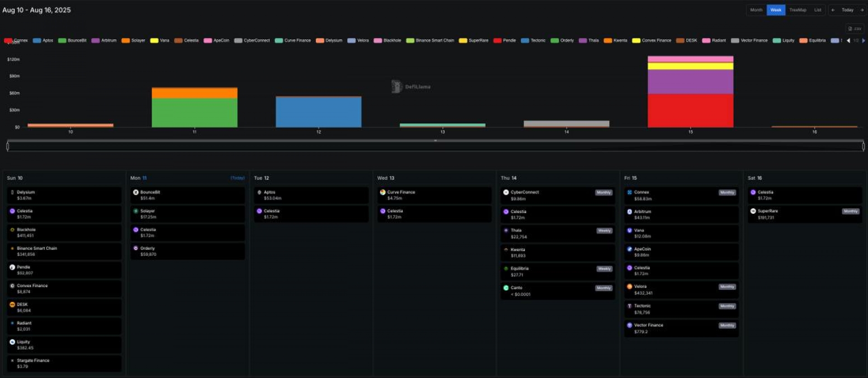
Task: Click the Aptos icon in Tuesday column
Action: 259,192
